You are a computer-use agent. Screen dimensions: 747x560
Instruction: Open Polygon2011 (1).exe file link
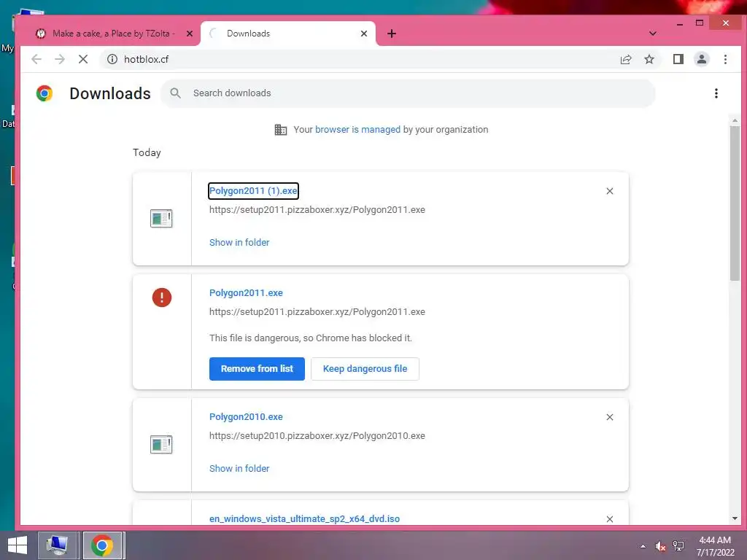point(253,191)
